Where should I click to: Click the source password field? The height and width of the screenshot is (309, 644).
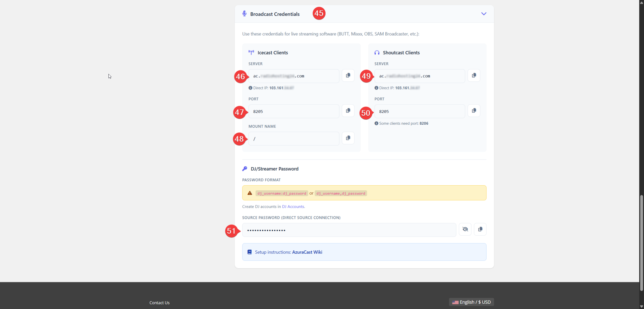click(349, 230)
